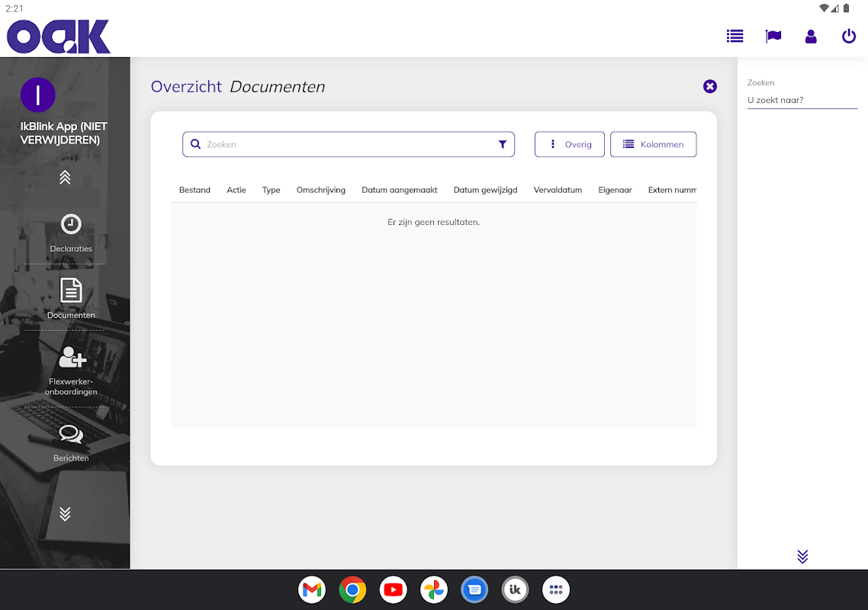
Task: Sort by Actie column header
Action: [236, 190]
